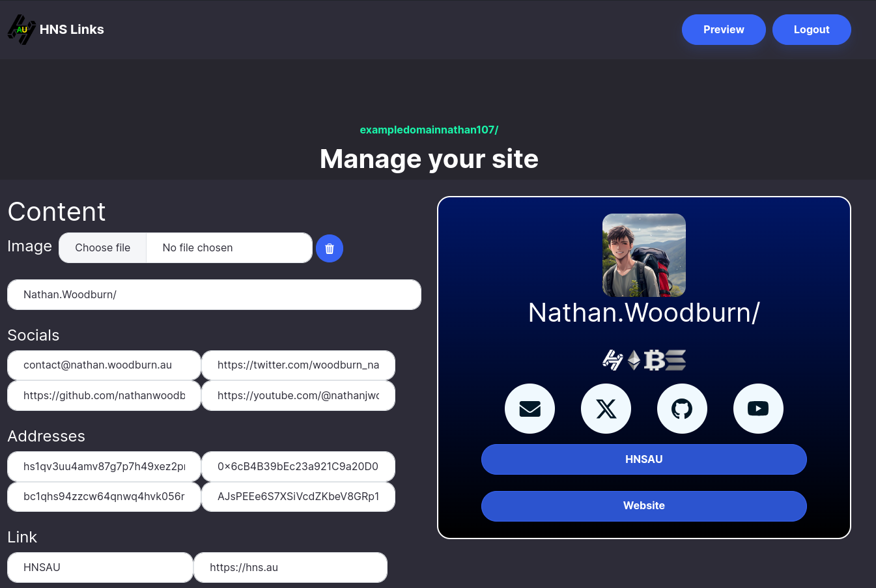Open the GitHub icon in the preview
This screenshot has width=876, height=588.
click(682, 409)
